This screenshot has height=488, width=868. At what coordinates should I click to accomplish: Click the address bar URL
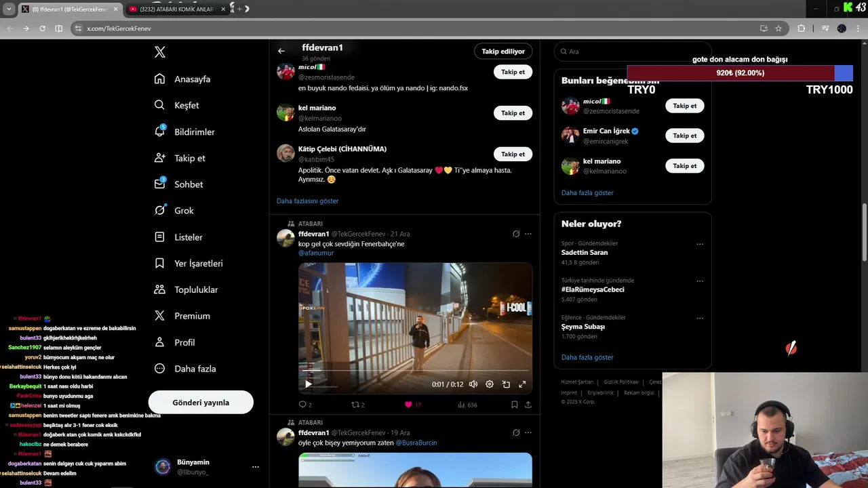pyautogui.click(x=119, y=28)
